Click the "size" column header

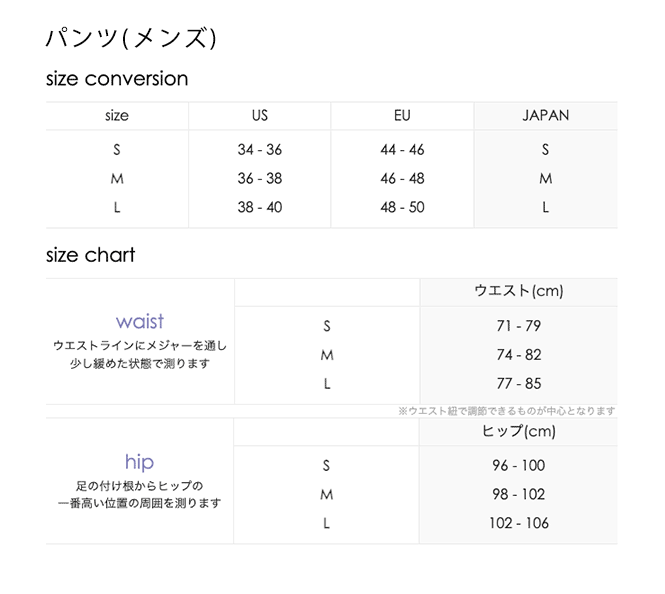coord(117,116)
